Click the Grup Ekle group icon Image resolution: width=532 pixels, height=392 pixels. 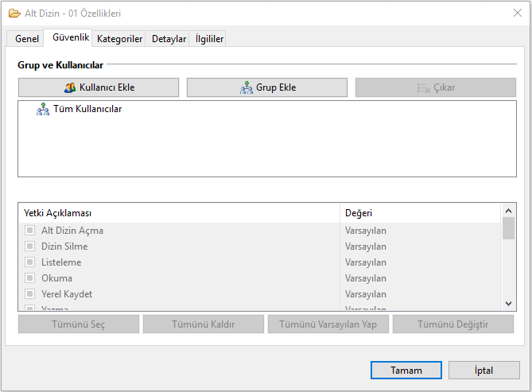247,87
